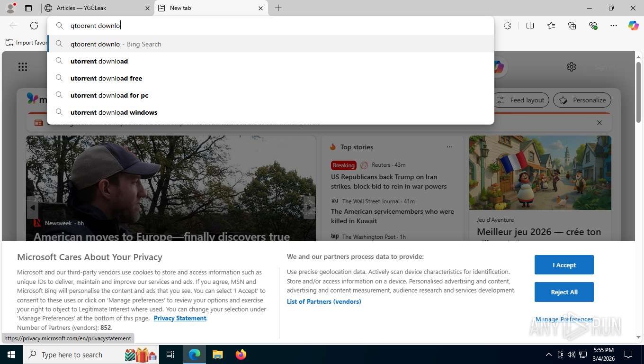Open page settings gear icon
Image resolution: width=644 pixels, height=364 pixels.
572,67
